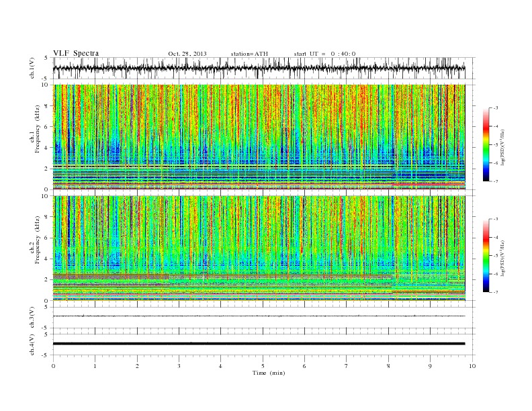The image size is (532, 411).
Task: Click the ch.1 spectrogram panel
Action: coord(259,137)
